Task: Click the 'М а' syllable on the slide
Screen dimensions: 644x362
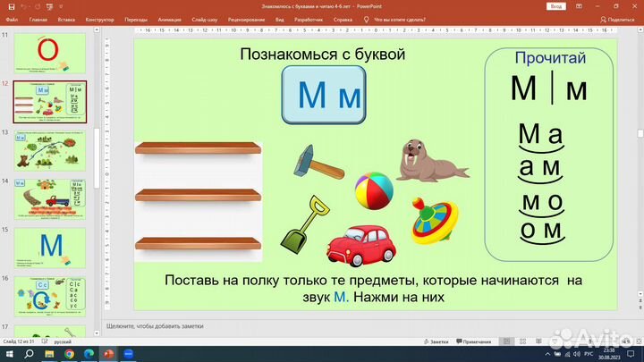Action: 540,134
